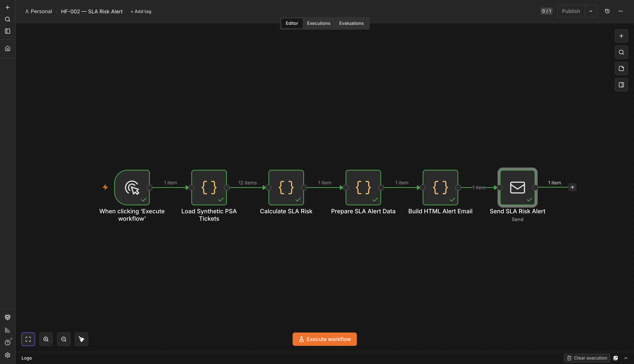Viewport: 634px width, 364px height.
Task: Click the plus icon in the left sidebar
Action: 8,8
